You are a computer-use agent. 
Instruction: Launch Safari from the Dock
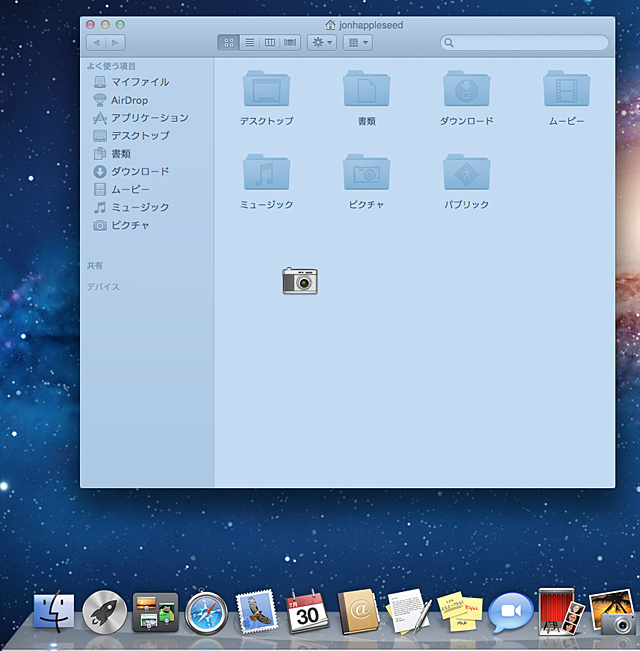coord(206,611)
